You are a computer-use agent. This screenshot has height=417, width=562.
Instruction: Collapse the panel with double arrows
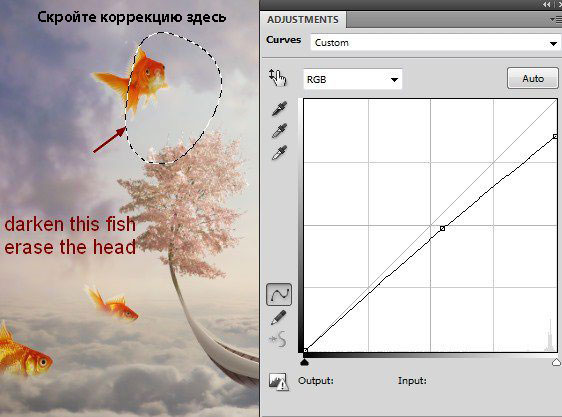click(547, 4)
